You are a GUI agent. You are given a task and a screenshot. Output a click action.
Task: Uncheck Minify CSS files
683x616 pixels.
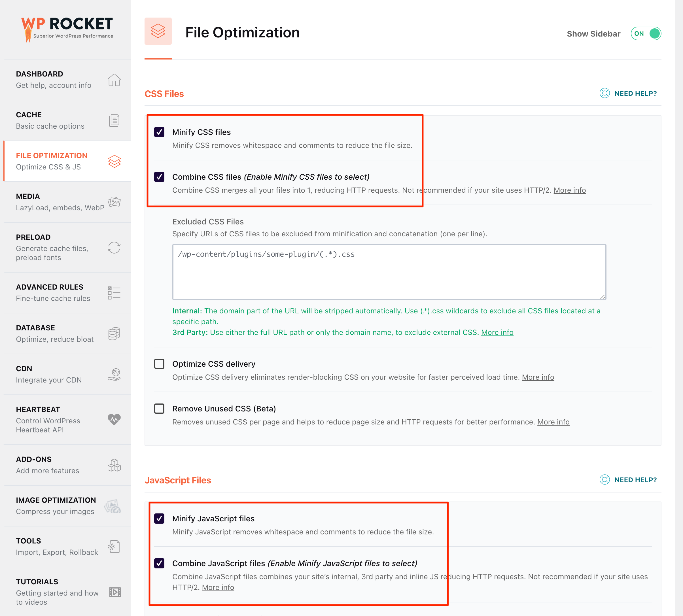click(x=159, y=132)
